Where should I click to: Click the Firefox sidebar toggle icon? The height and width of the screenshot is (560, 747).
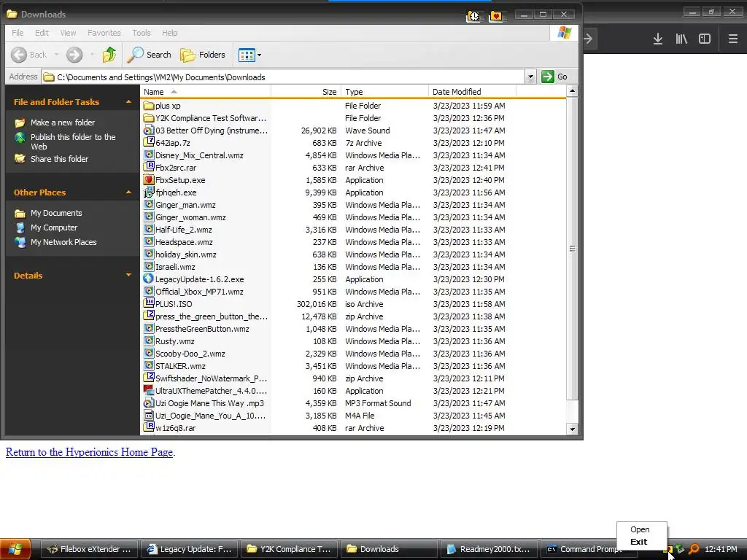pyautogui.click(x=705, y=39)
